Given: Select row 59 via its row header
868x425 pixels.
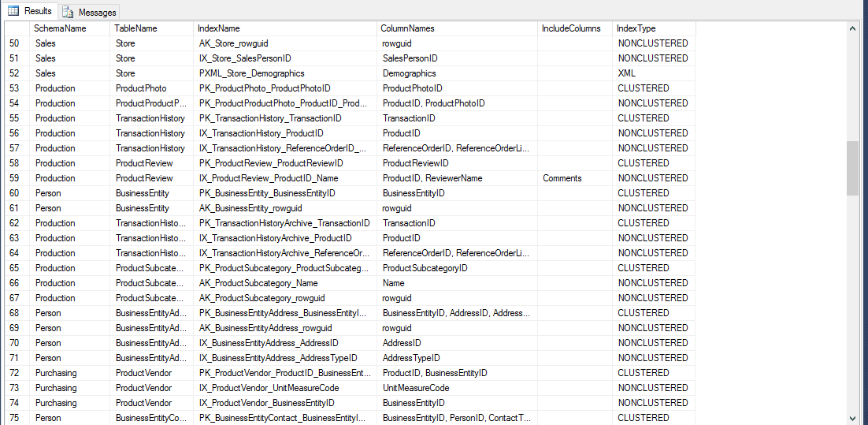Looking at the screenshot, I should [x=14, y=178].
